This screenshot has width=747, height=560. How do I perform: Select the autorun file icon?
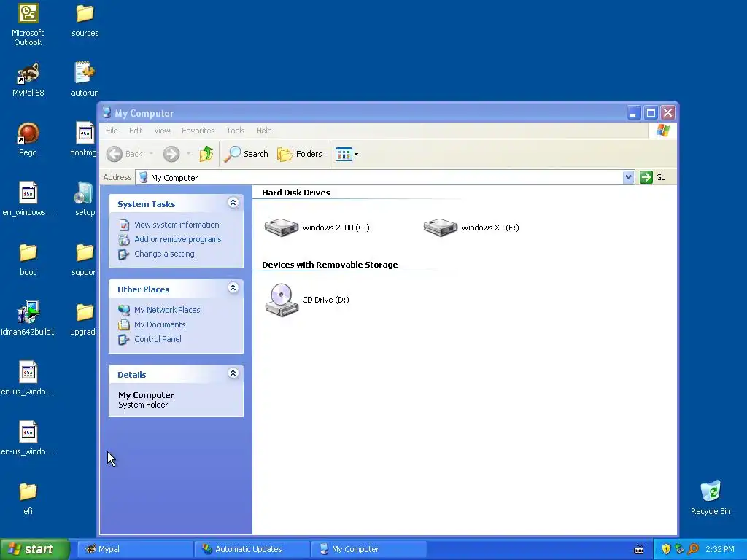pyautogui.click(x=85, y=73)
